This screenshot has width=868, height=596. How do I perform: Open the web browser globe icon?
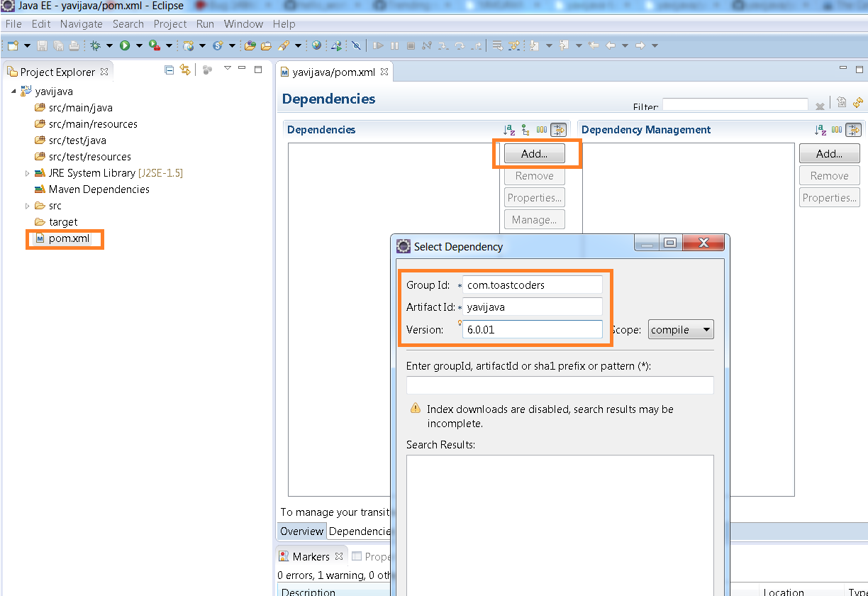click(316, 45)
